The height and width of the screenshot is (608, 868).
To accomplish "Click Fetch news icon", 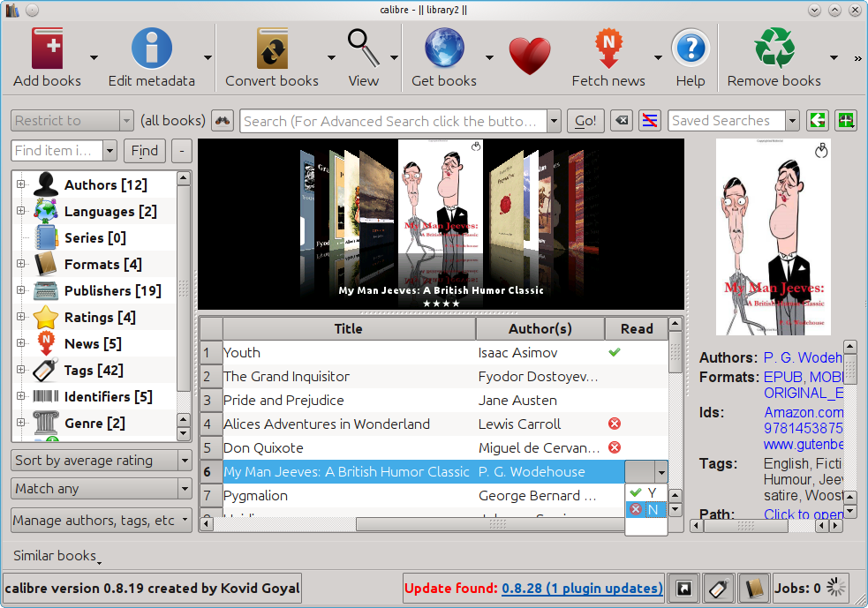I will (x=608, y=49).
